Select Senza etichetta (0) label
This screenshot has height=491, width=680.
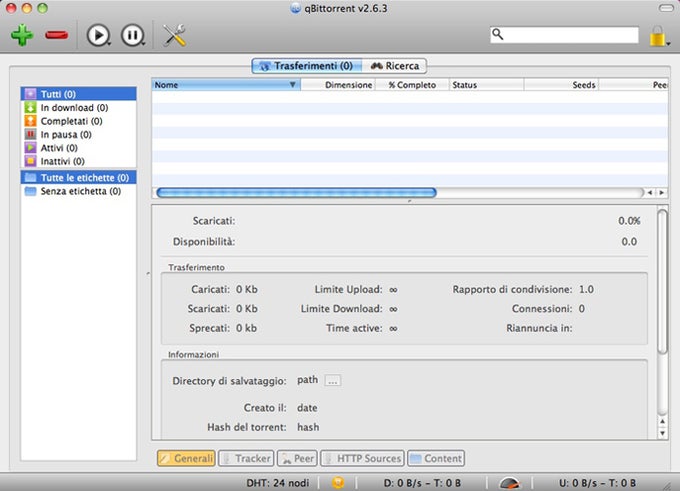tap(78, 191)
